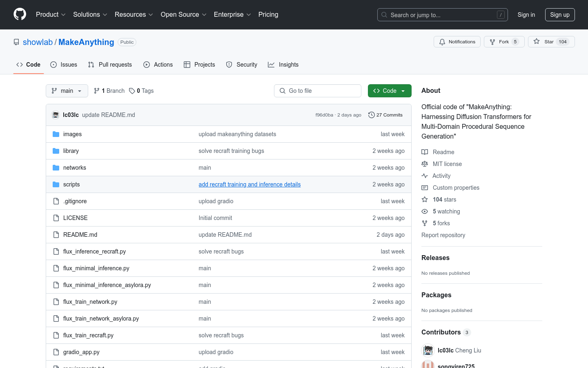The image size is (588, 368).
Task: Click Cheng Liu contributor avatar
Action: (428, 350)
